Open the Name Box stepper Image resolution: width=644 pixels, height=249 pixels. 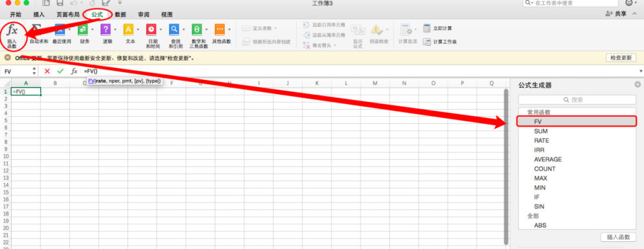pyautogui.click(x=34, y=71)
